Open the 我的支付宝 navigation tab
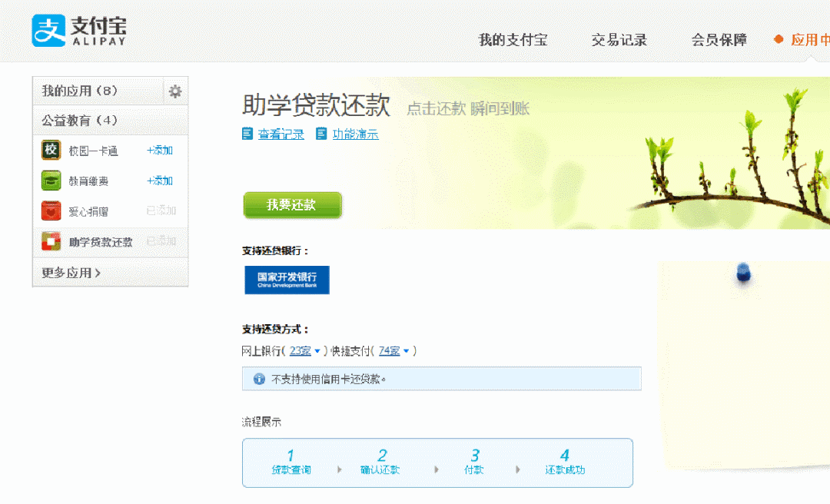This screenshot has height=504, width=830. coord(513,40)
